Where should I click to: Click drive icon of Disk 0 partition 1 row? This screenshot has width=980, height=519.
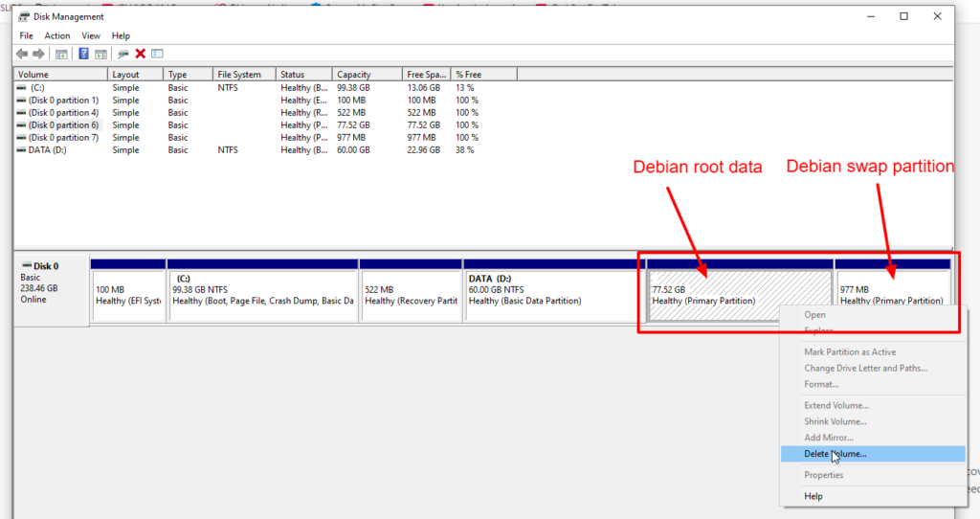(x=21, y=101)
